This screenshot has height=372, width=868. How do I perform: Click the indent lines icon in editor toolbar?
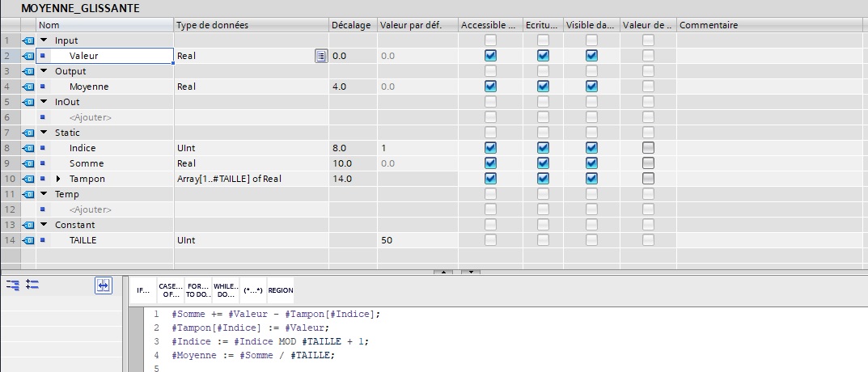pos(13,285)
